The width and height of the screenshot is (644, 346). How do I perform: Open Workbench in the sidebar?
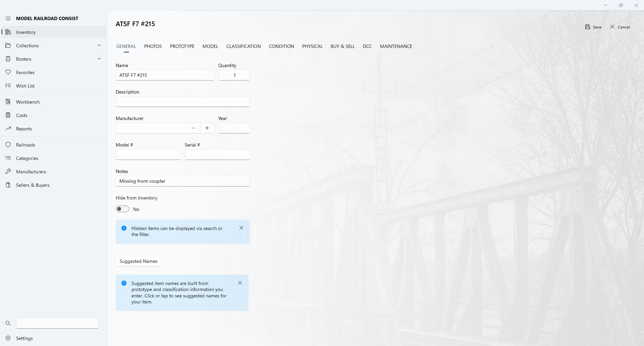tap(54, 102)
